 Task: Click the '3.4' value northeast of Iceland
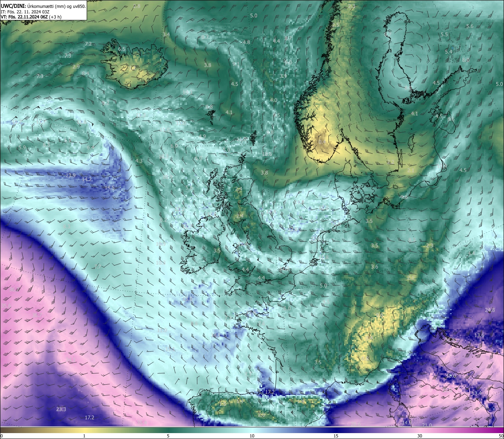(x=166, y=35)
